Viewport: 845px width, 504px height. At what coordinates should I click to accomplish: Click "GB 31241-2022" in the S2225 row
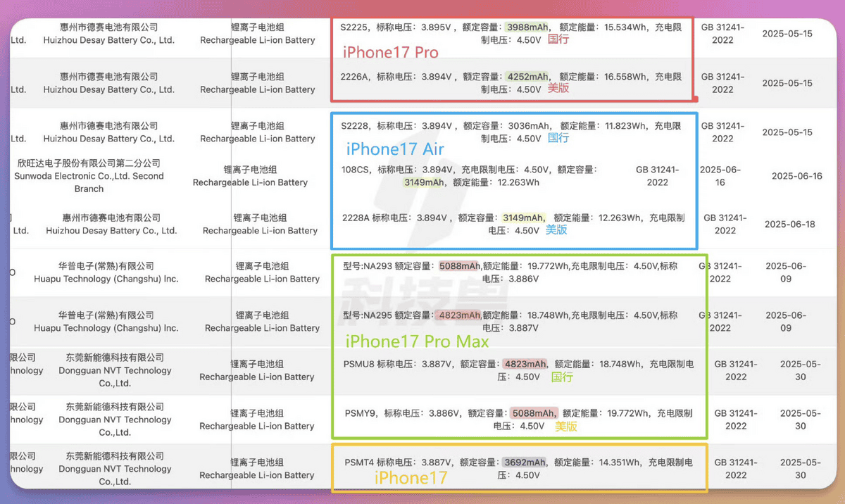(722, 34)
